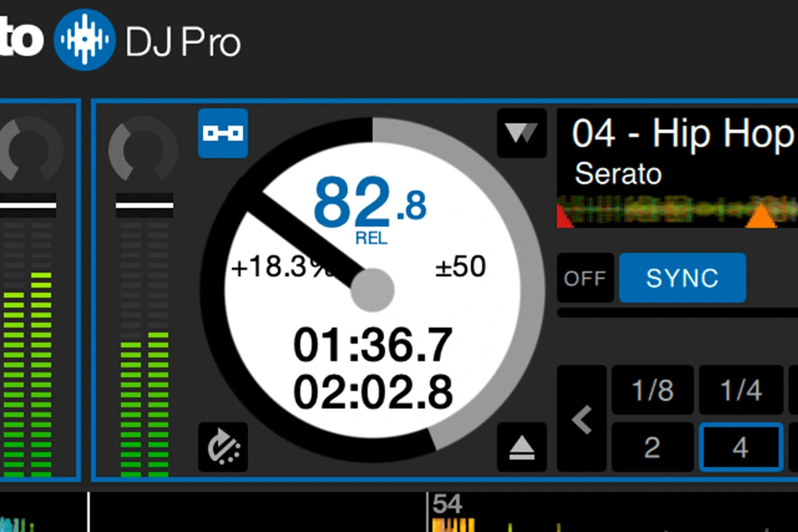Enable the Beat Jump mode icon
Screen dimensions: 798x532
223,134
